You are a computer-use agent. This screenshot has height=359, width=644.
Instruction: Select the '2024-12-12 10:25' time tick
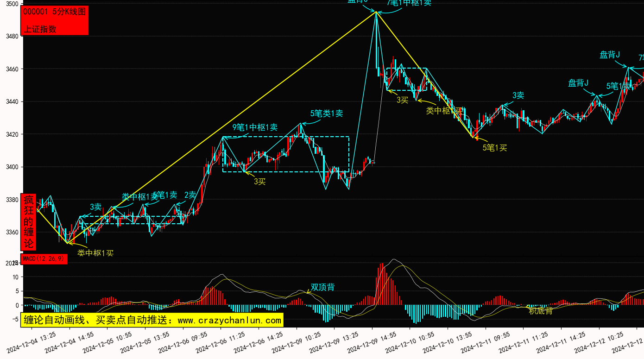tap(599, 343)
